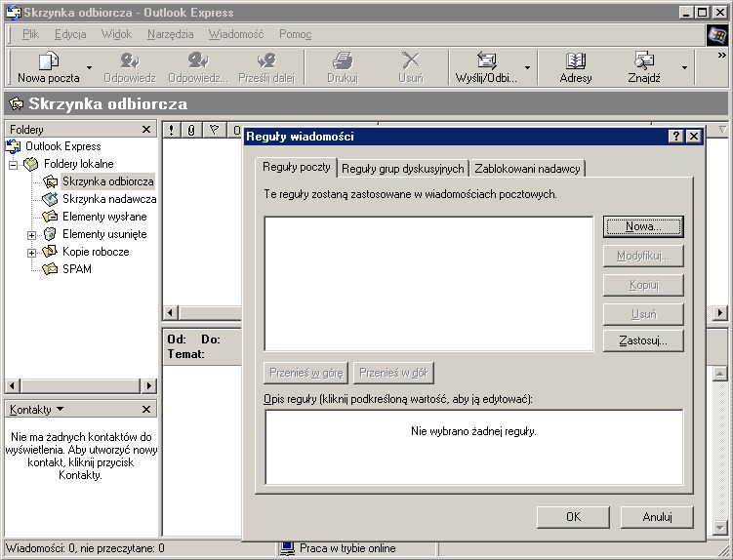Image resolution: width=733 pixels, height=560 pixels.
Task: Sort by flag column header
Action: (214, 130)
